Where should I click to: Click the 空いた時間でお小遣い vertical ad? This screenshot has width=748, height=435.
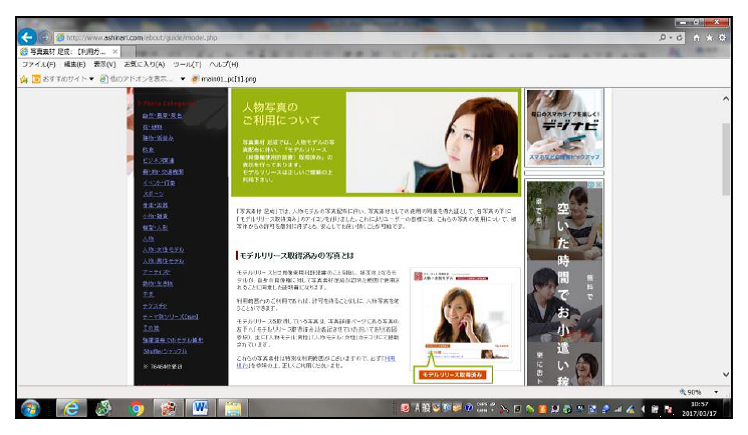coord(564,283)
